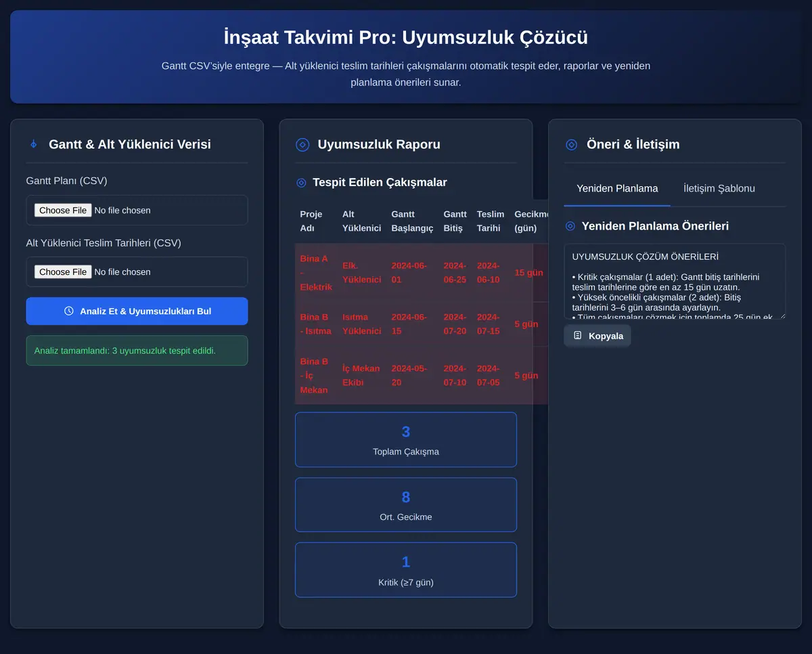Click the Yeniden Planlama Önerileri icon
812x654 pixels.
[x=570, y=226]
